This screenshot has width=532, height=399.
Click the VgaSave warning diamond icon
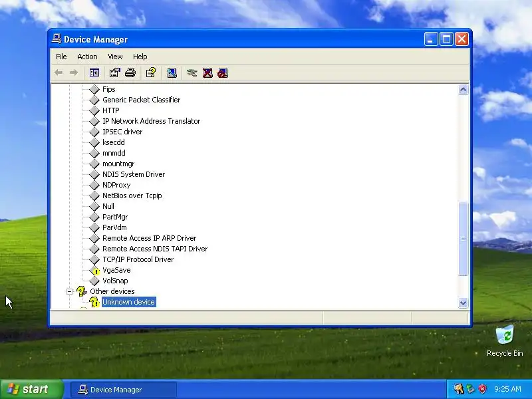94,270
